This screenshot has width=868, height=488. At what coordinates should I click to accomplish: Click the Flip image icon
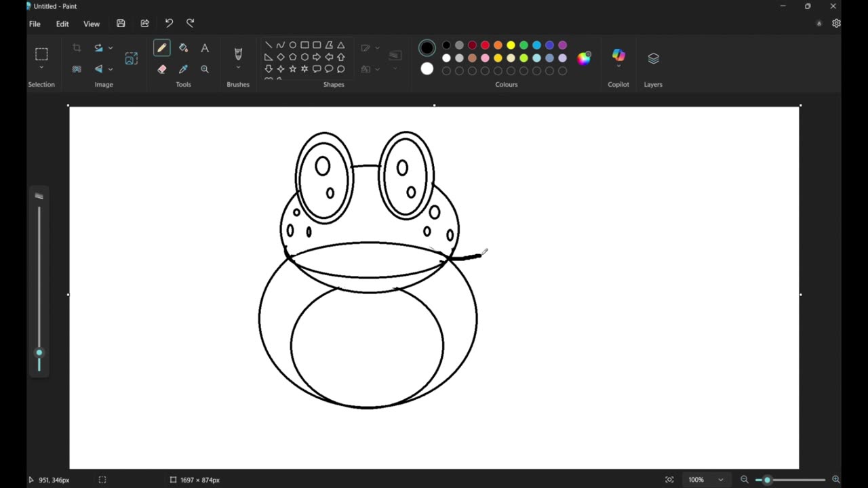click(99, 69)
